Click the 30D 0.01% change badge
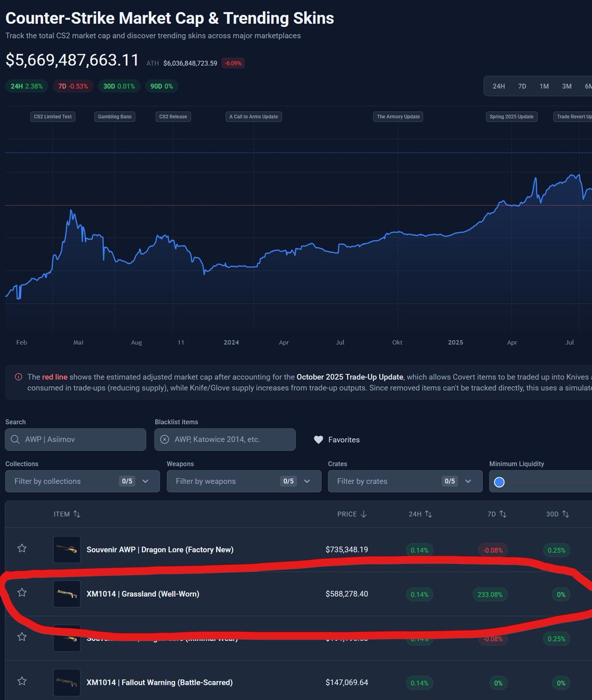Image resolution: width=592 pixels, height=700 pixels. click(119, 86)
